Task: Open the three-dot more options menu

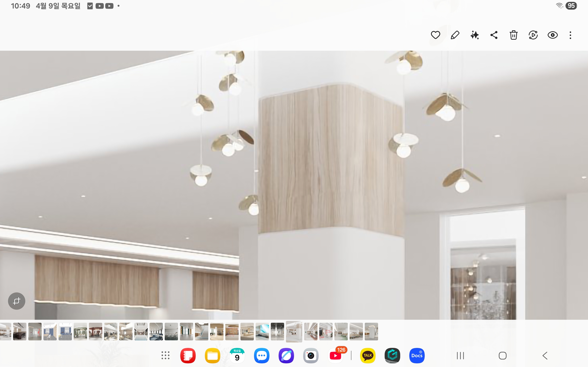Action: coord(570,35)
